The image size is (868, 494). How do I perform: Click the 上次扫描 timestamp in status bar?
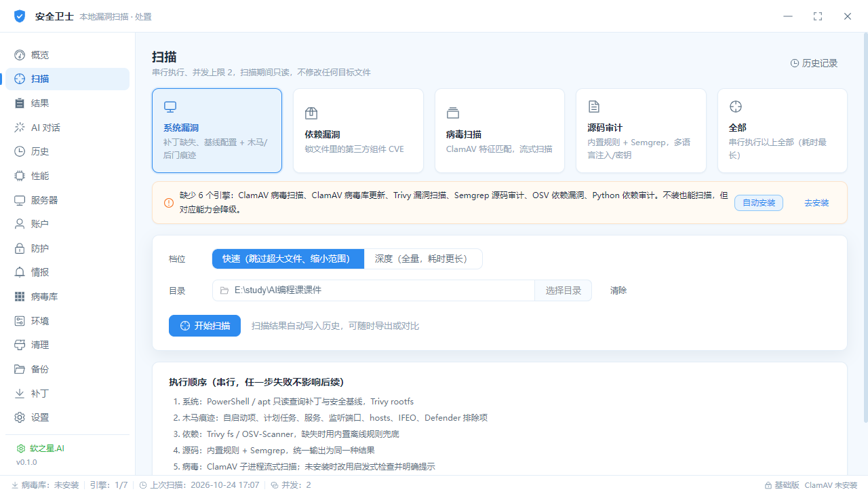(x=199, y=485)
